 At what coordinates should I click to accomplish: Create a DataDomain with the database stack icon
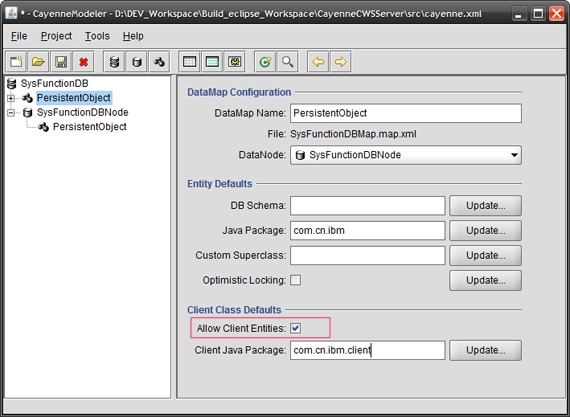114,62
